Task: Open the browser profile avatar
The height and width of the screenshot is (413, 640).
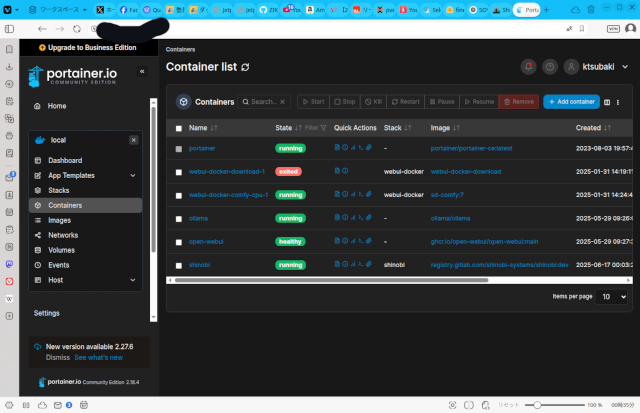Action: point(631,29)
